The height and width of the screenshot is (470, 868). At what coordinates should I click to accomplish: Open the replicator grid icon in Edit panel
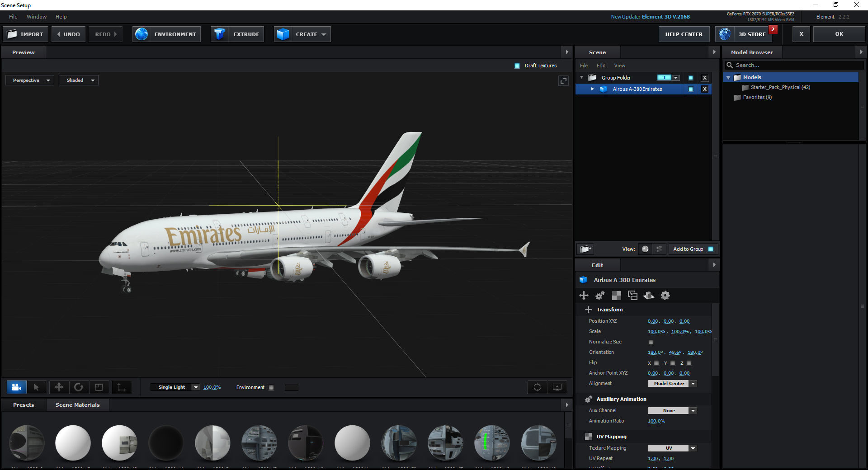pos(632,296)
